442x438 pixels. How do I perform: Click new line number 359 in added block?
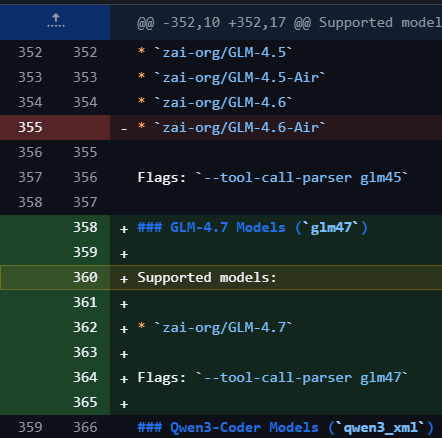85,252
